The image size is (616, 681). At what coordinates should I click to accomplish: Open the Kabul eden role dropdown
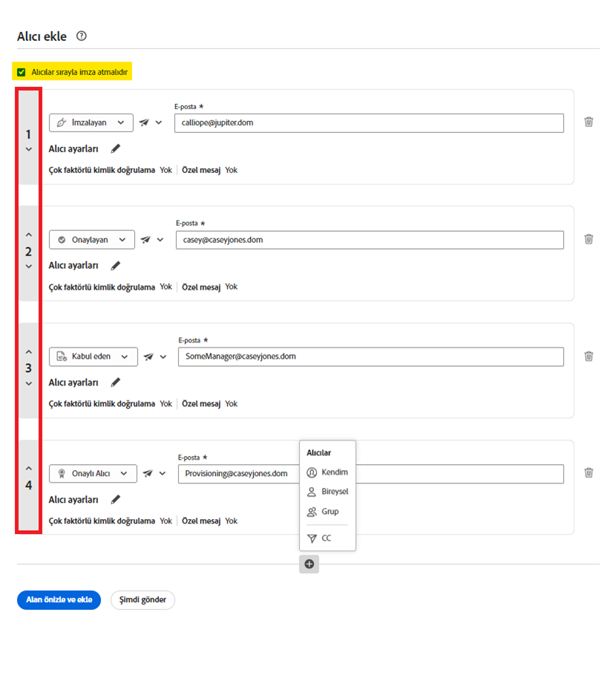coord(94,356)
